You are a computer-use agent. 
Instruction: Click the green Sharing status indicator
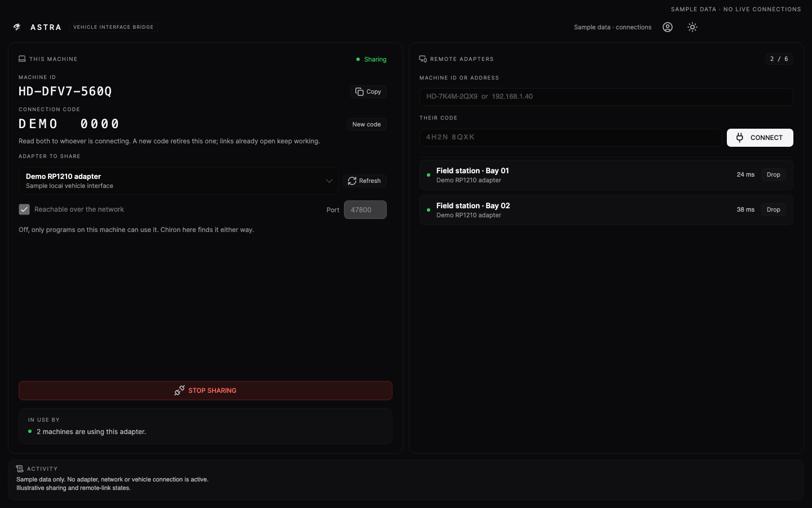371,59
